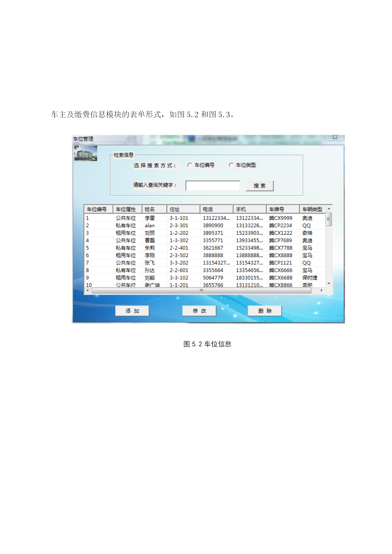Sort by 手机 column header
Image resolution: width=392 pixels, height=554 pixels.
[250, 209]
